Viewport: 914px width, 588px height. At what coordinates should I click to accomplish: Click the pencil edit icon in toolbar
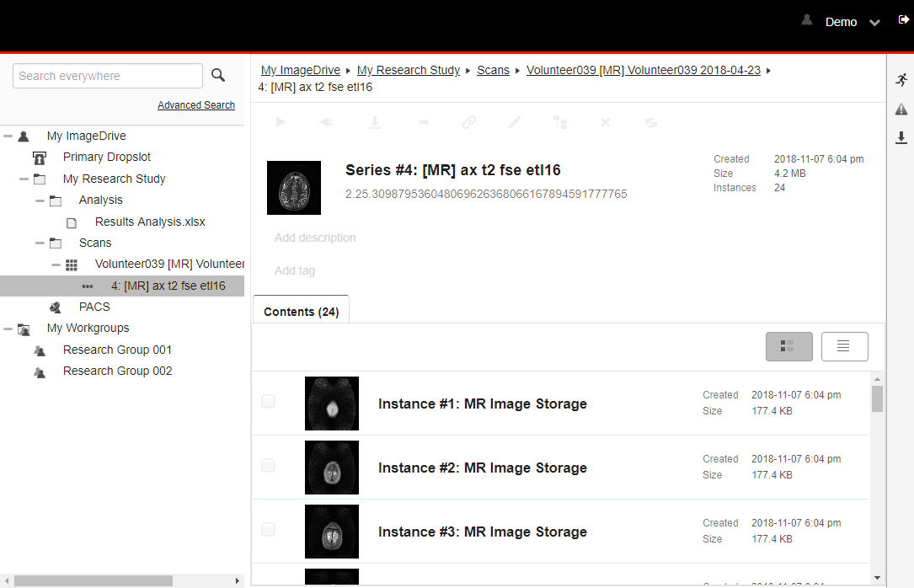tap(515, 122)
